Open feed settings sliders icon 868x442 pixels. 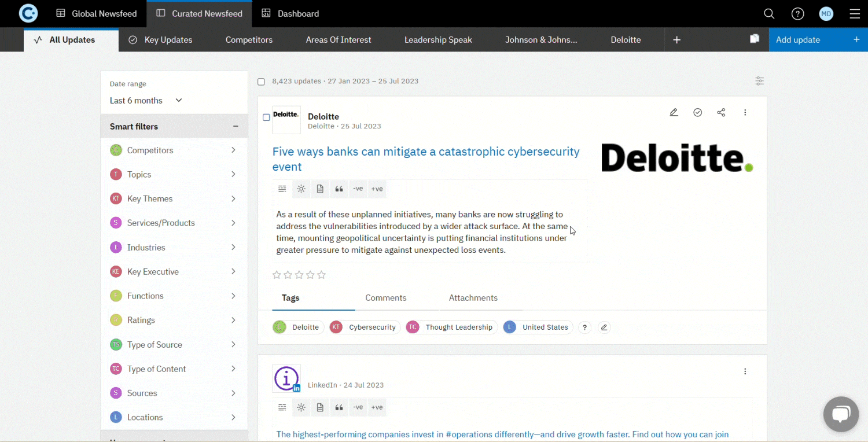coord(760,81)
